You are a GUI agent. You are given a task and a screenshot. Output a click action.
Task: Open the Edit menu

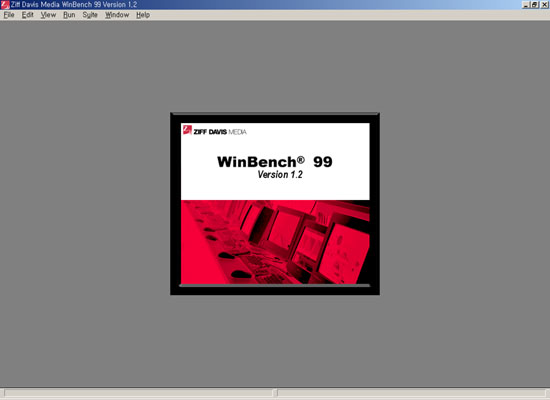point(28,15)
